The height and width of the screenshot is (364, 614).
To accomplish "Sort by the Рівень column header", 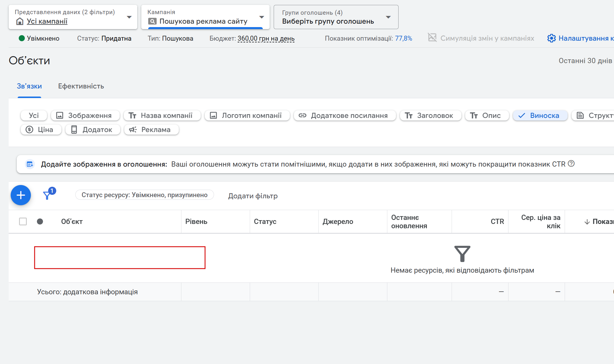I will [196, 221].
